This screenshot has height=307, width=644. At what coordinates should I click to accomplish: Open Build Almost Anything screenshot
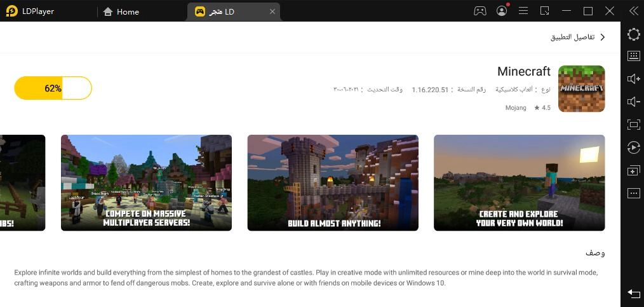(333, 183)
